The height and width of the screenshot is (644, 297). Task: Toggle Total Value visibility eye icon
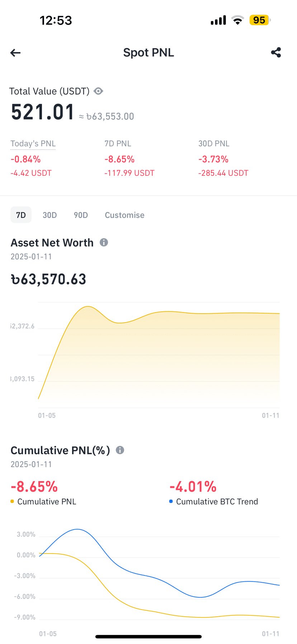tap(98, 91)
